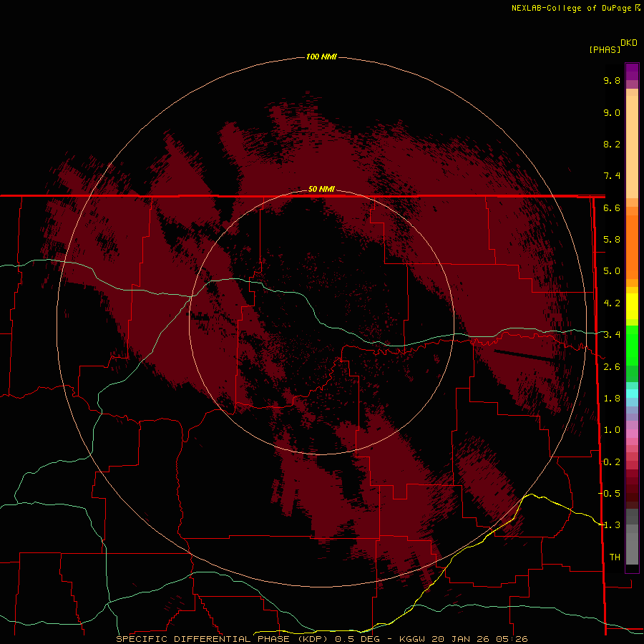The width and height of the screenshot is (644, 644).
Task: Click the bright green swatch in color scale
Action: (632, 345)
